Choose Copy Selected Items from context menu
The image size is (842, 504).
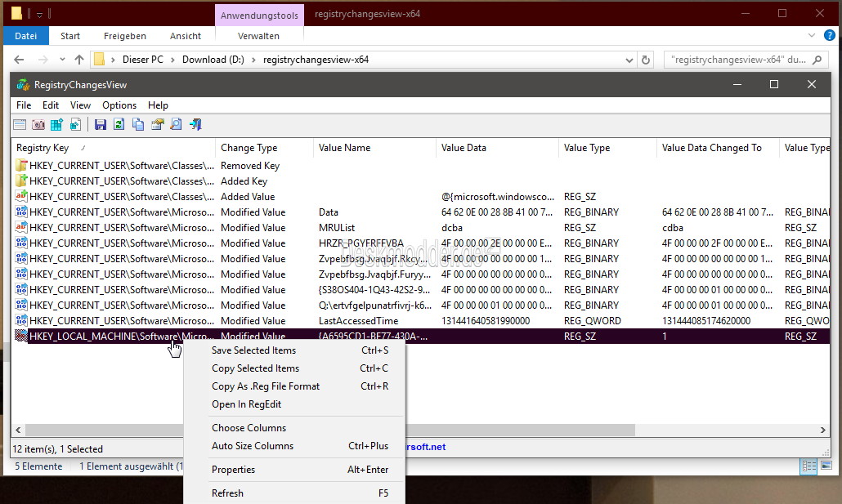pyautogui.click(x=294, y=368)
